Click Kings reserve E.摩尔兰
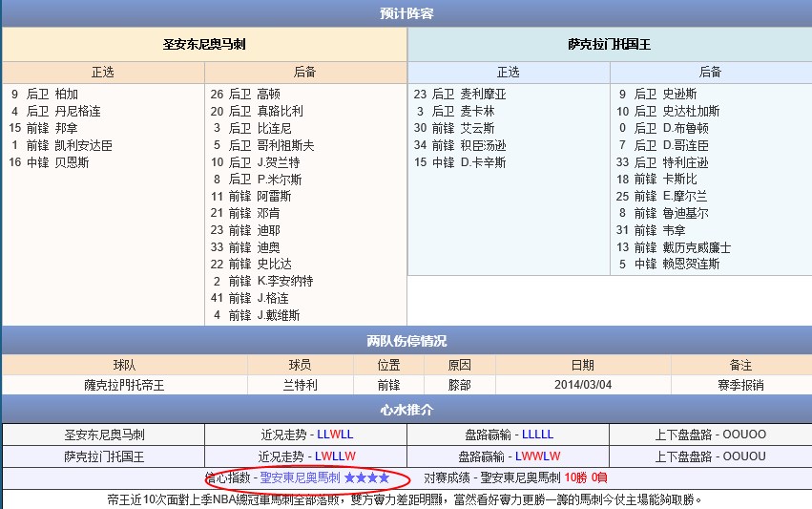Image resolution: width=812 pixels, height=509 pixels. click(685, 196)
